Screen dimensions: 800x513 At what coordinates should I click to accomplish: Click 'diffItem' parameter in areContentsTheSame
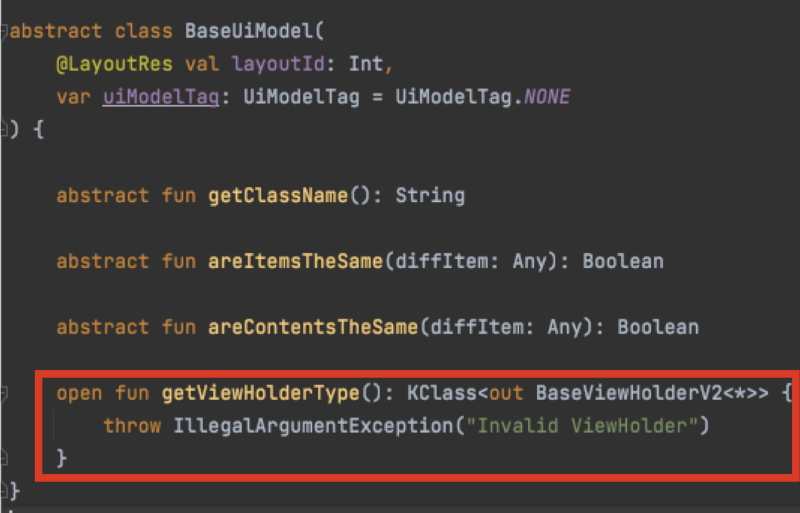pyautogui.click(x=476, y=327)
